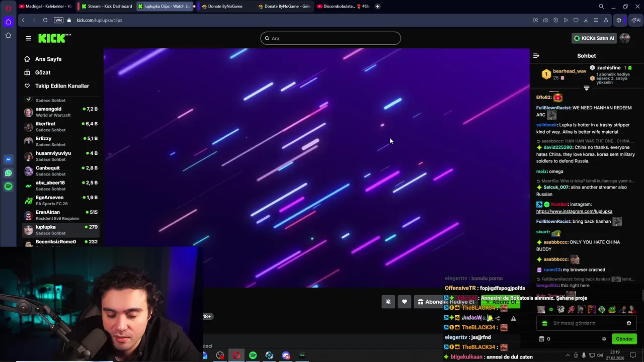Image resolution: width=644 pixels, height=362 pixels.
Task: Click the Bir mesaj gönderin chat input
Action: [x=587, y=323]
